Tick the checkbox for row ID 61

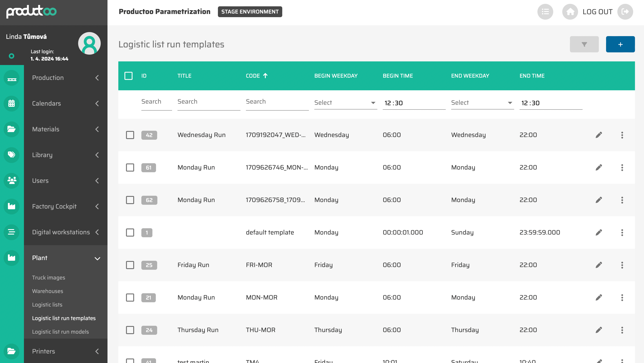[x=130, y=168]
